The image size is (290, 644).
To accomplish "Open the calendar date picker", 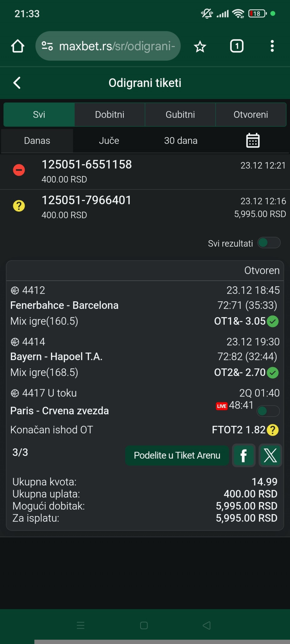I will [253, 140].
